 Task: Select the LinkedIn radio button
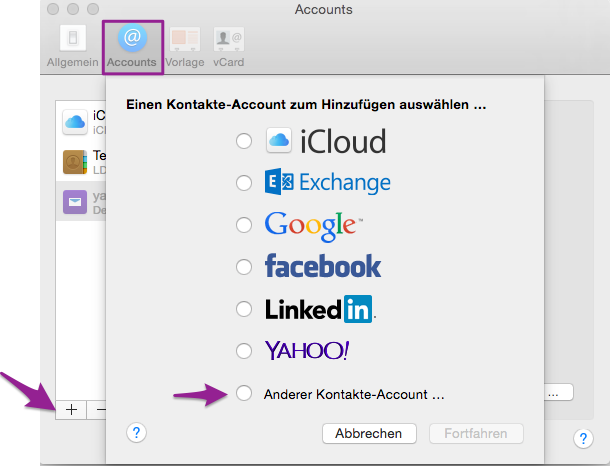(x=243, y=309)
